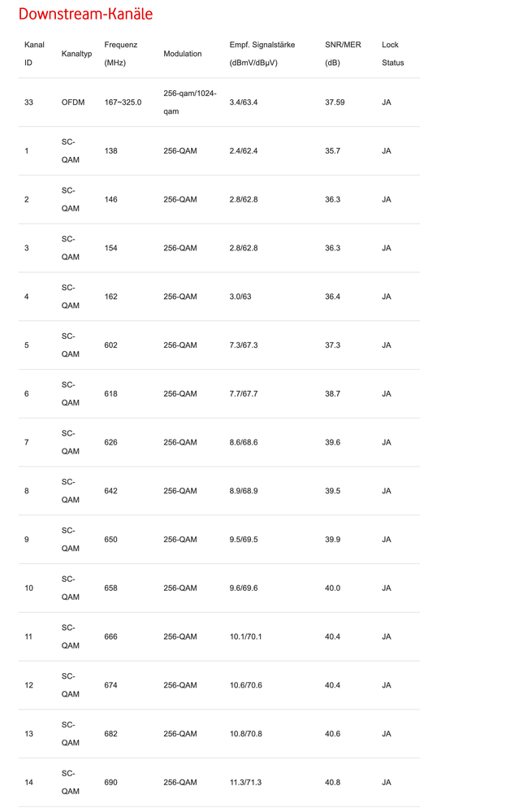Select the Lock Status column header

coord(392,54)
